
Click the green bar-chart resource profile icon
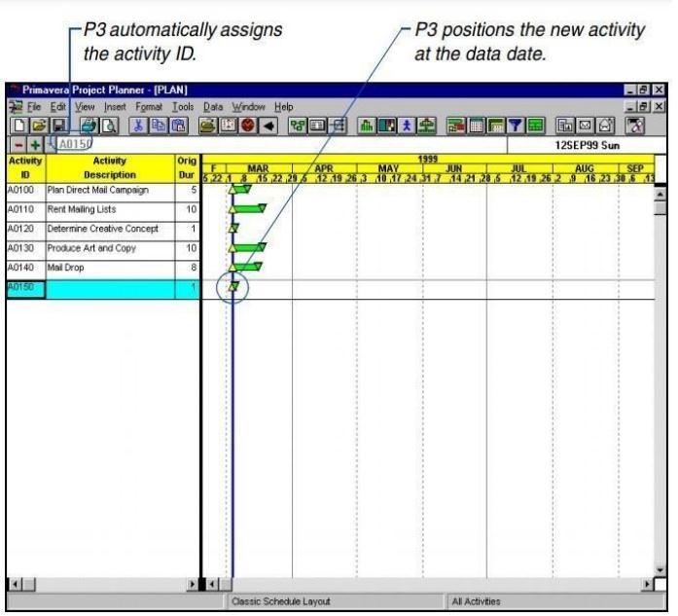(367, 126)
